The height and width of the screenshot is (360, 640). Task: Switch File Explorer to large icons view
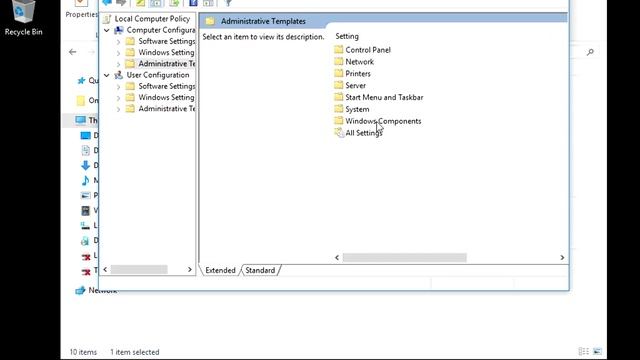click(598, 351)
